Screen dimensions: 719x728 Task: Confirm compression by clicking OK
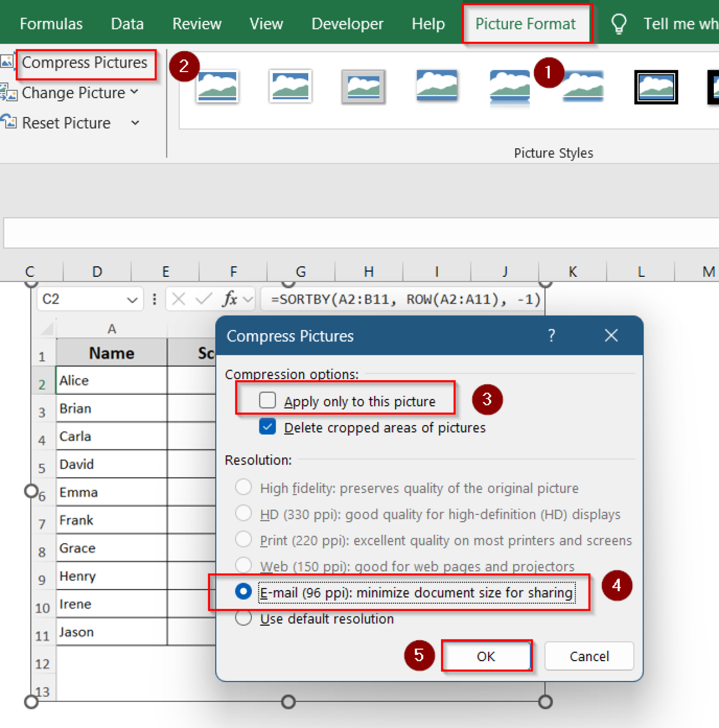[x=486, y=656]
